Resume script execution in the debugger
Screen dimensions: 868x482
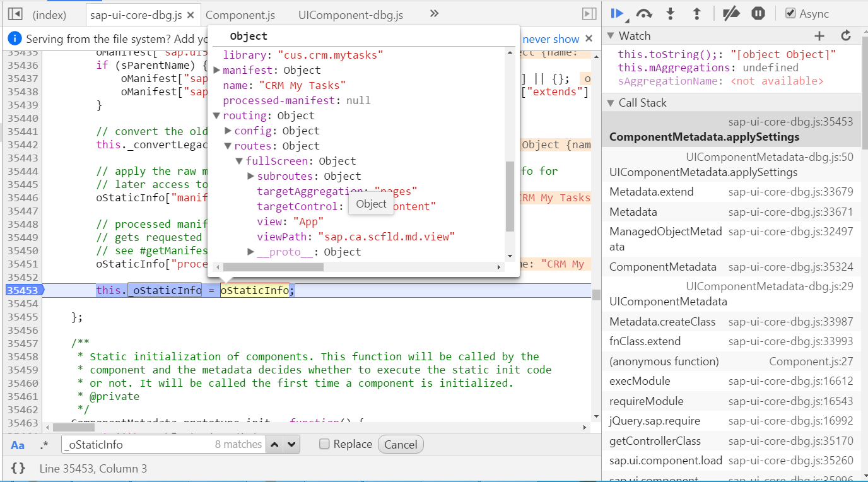[x=617, y=13]
